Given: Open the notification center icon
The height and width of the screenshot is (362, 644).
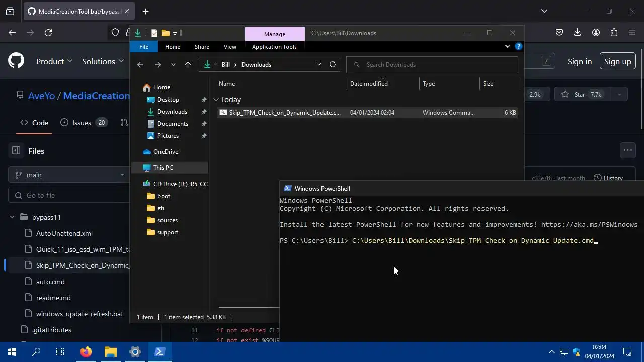Looking at the screenshot, I should pos(627,352).
